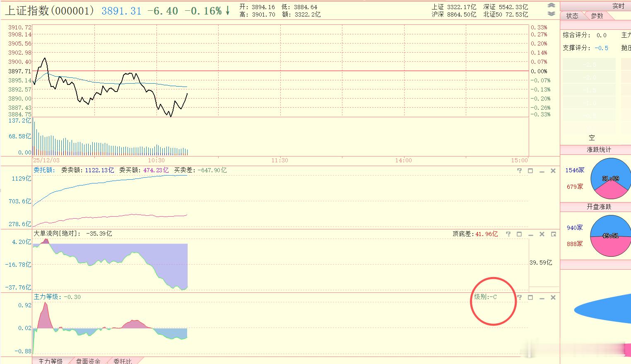Click the 1546家 count

pos(575,170)
